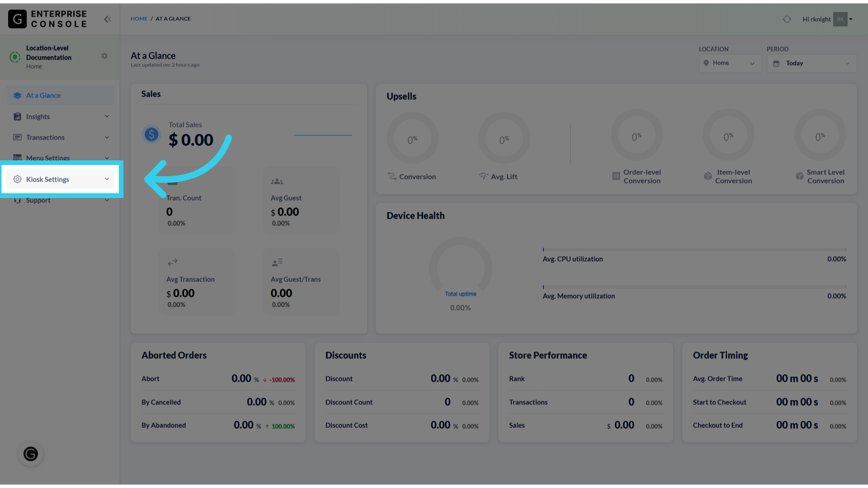Click the Insights chart icon
The width and height of the screenshot is (868, 488).
[17, 117]
